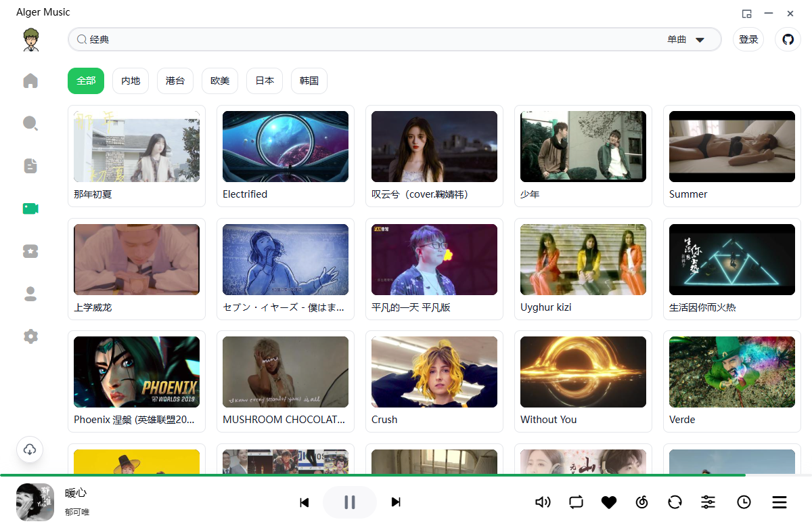The height and width of the screenshot is (528, 812).
Task: Filter MVs by 日本
Action: pyautogui.click(x=265, y=81)
